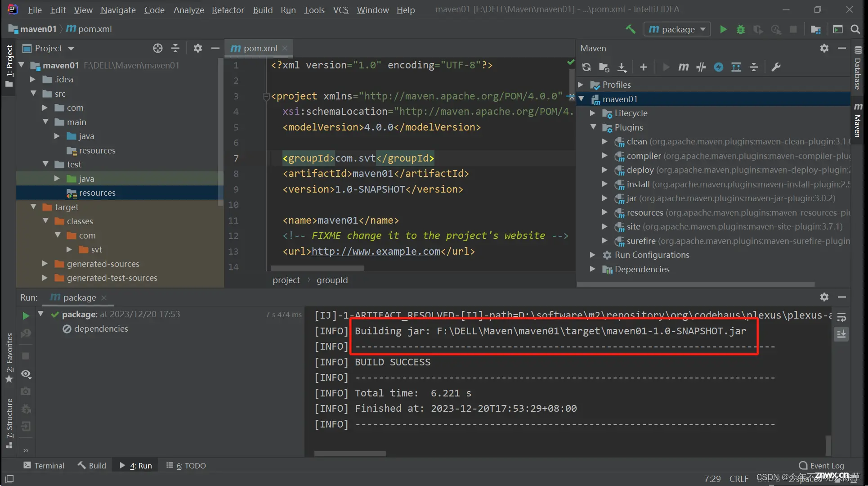Toggle the eye icon in Run sidebar
Screen dimensions: 868x486
click(26, 374)
